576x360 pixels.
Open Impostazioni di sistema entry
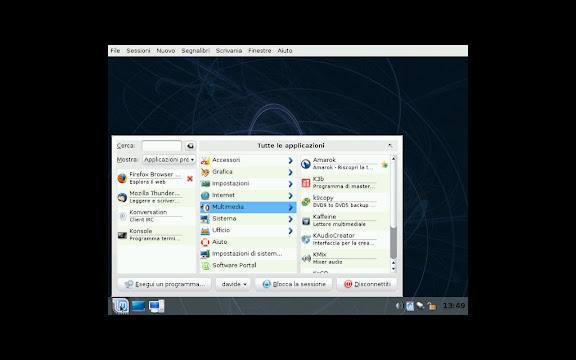(x=248, y=254)
